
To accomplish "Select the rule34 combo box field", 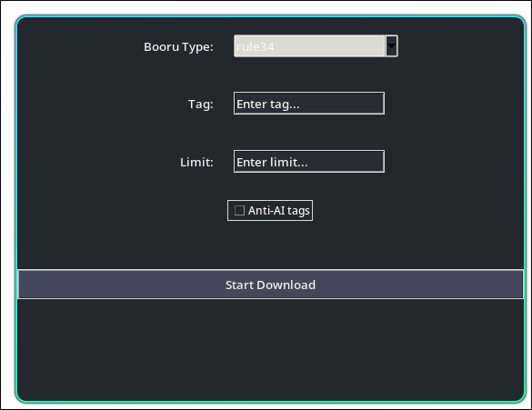I will [316, 45].
